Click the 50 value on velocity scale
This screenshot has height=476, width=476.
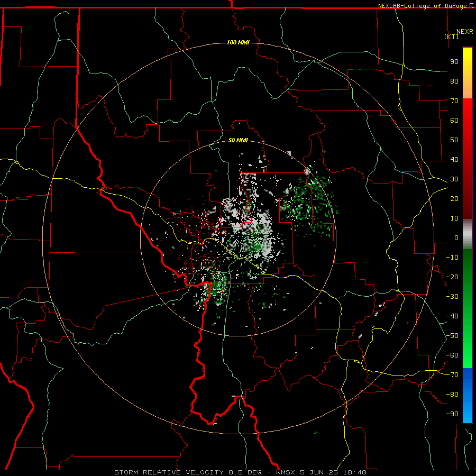pyautogui.click(x=454, y=140)
